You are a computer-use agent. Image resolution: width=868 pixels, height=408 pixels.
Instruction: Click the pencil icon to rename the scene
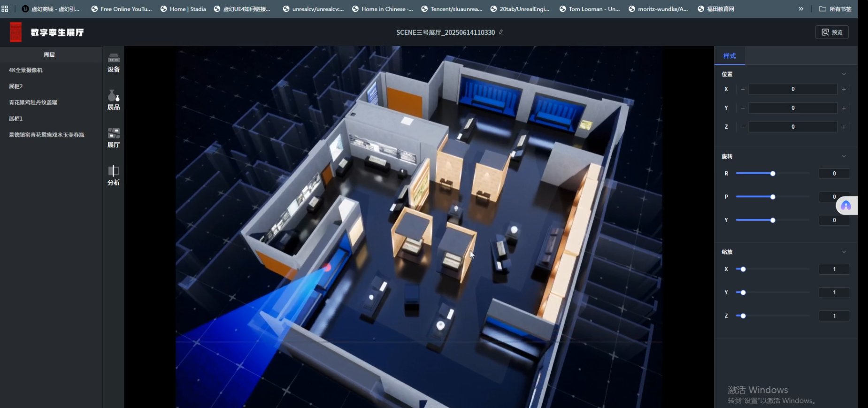point(501,32)
